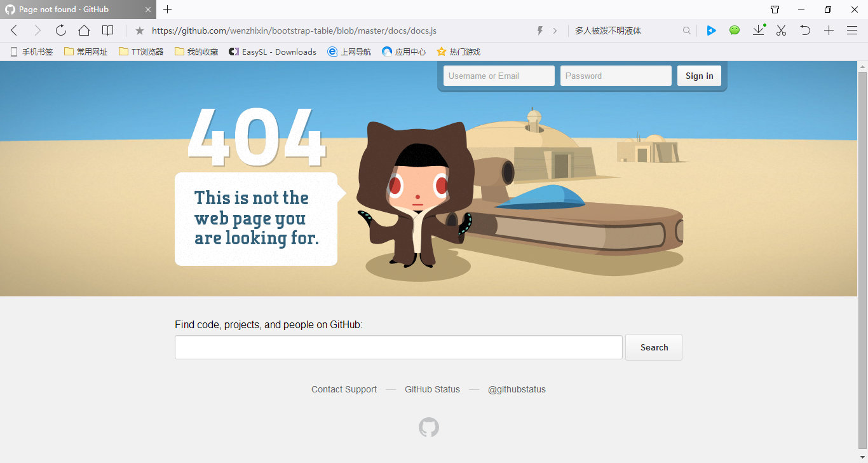Screen dimensions: 868x463
Task: Restore down the browser window
Action: pyautogui.click(x=828, y=10)
